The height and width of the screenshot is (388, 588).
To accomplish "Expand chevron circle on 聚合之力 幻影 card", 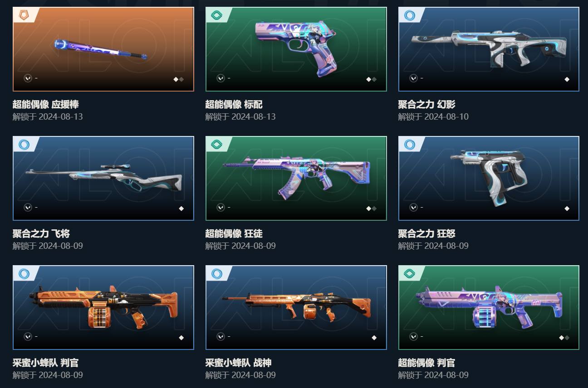I will [x=413, y=78].
